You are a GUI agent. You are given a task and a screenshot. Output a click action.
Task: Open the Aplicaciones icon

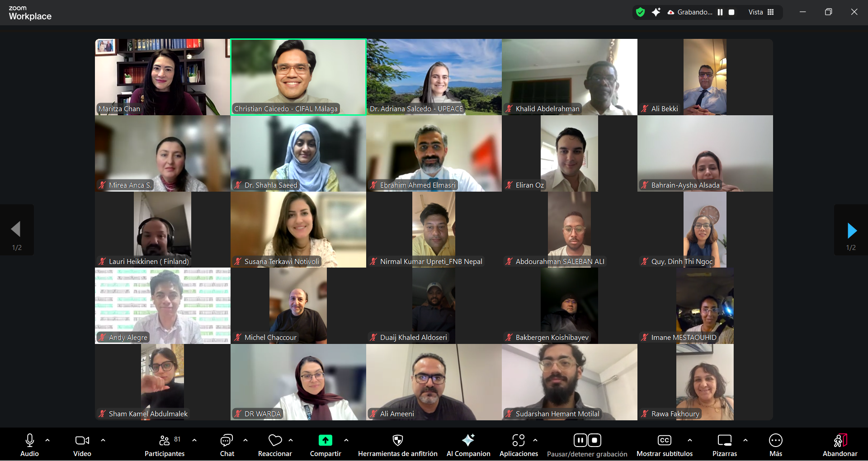point(518,441)
